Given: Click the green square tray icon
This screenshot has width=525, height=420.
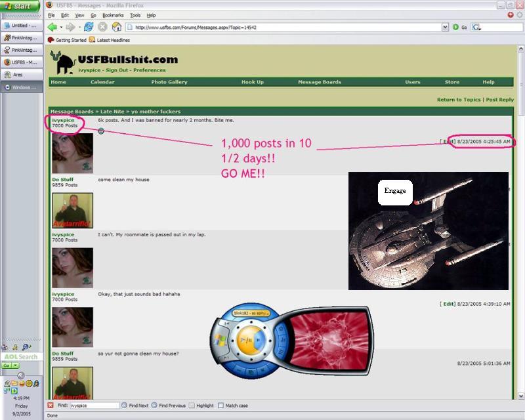Looking at the screenshot, I should point(14,390).
